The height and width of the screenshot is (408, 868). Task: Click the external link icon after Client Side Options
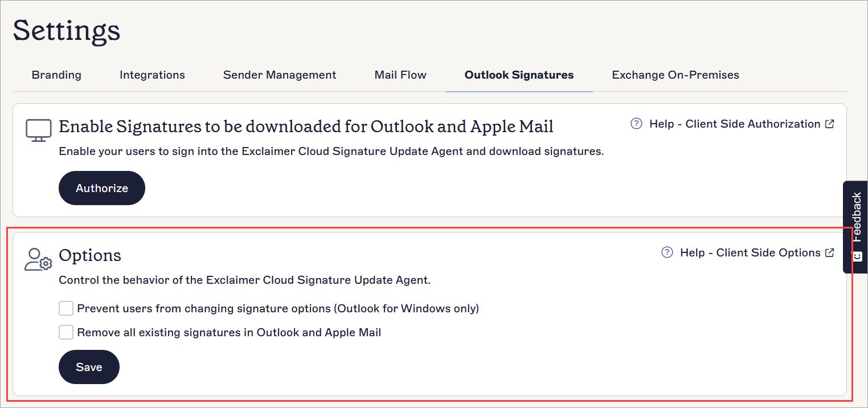(830, 252)
